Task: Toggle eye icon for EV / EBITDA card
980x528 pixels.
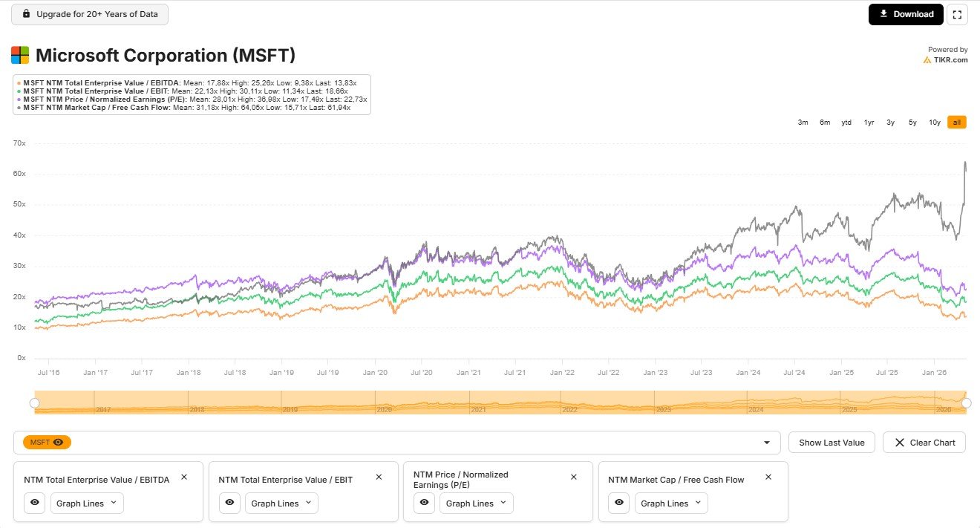Action: [x=35, y=503]
